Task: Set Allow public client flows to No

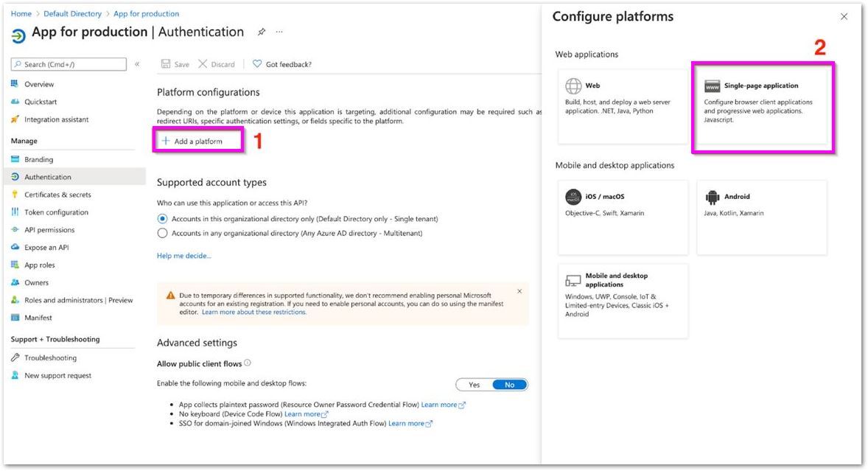Action: (x=509, y=385)
